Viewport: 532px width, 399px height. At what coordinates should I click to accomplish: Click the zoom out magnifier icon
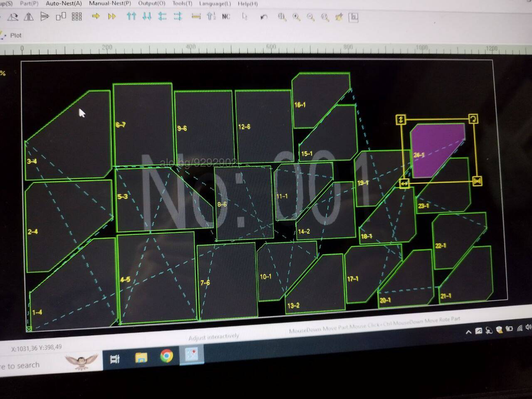pyautogui.click(x=310, y=17)
